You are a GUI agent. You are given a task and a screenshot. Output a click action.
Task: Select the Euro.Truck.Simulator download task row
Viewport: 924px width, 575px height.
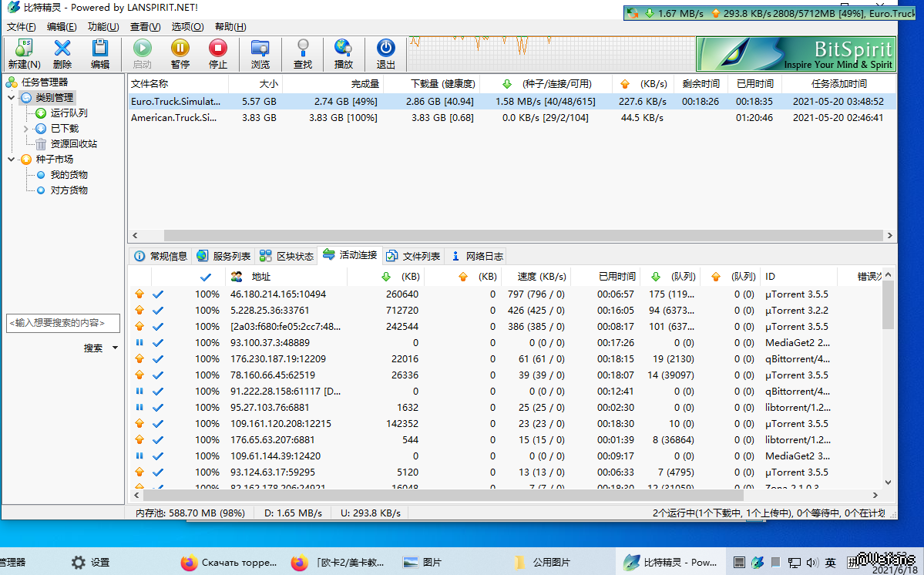pyautogui.click(x=175, y=101)
